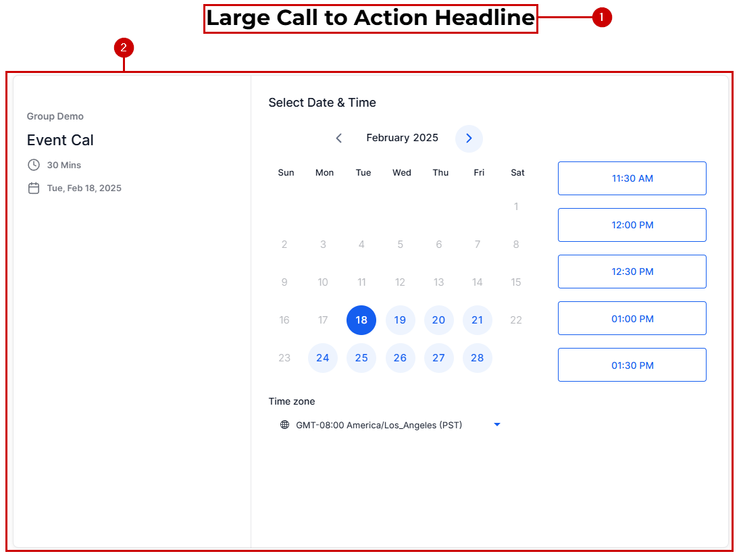Select February 19 on the calendar

click(x=400, y=320)
